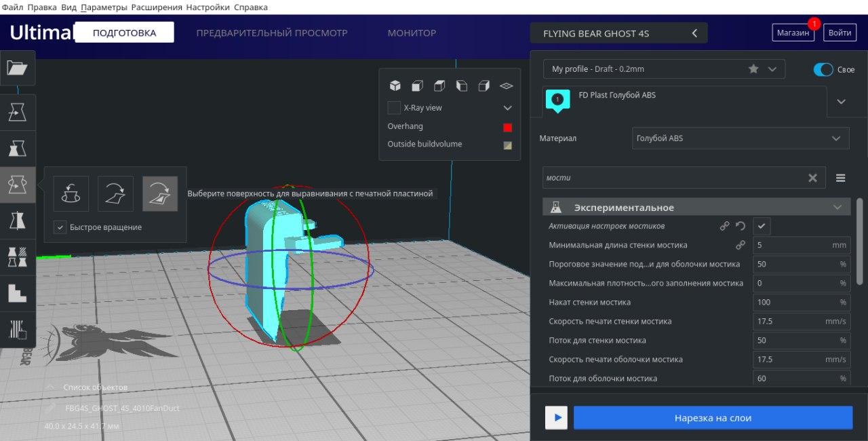Image resolution: width=868 pixels, height=441 pixels.
Task: Click the Нарезка на слои button
Action: point(713,418)
